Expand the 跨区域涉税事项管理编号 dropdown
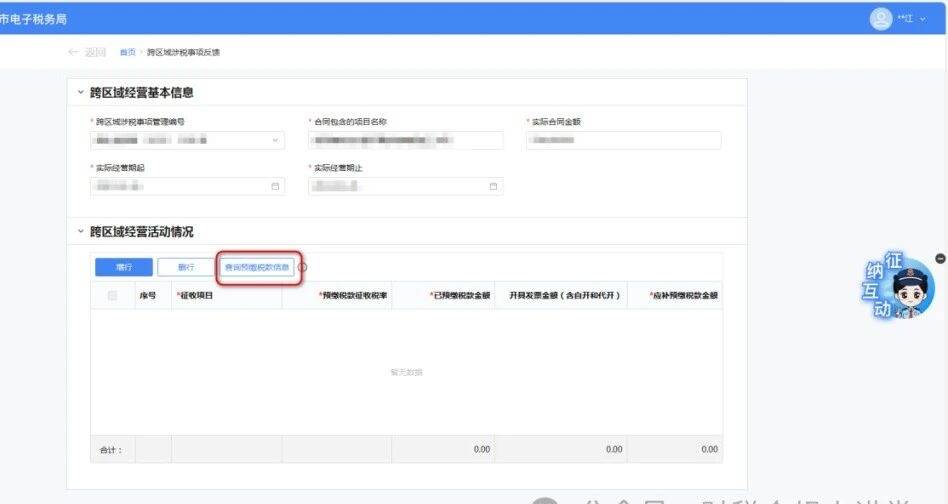Viewport: 948px width, 504px height. tap(276, 140)
